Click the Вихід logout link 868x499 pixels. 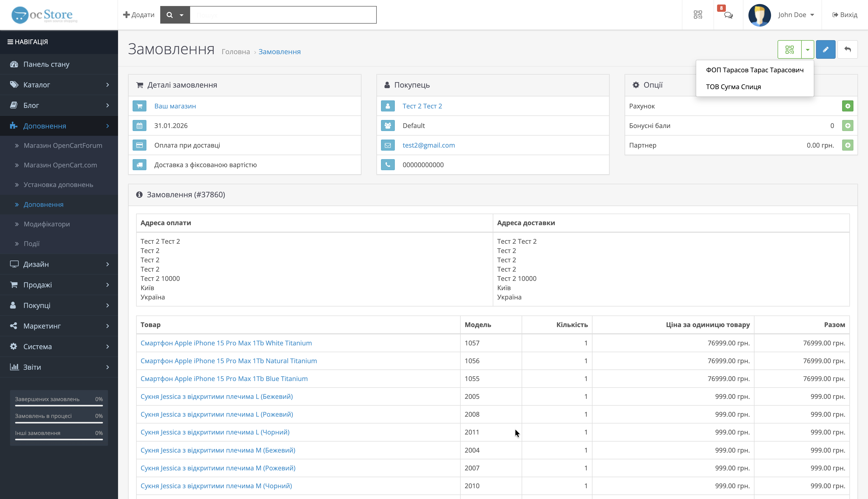844,15
